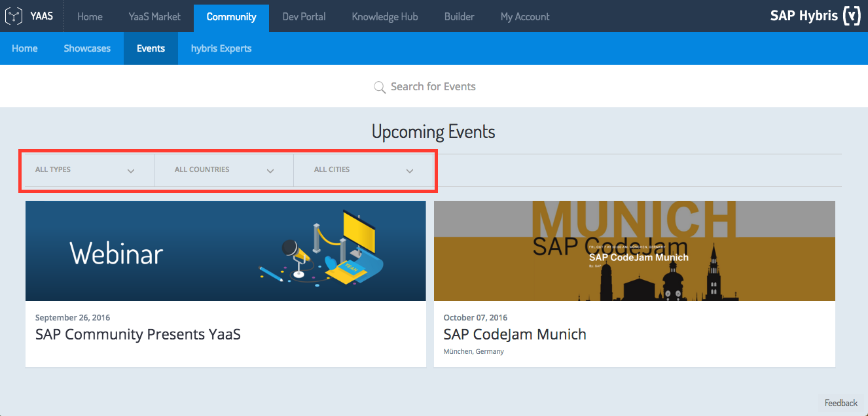Click the October 07, 2016 date
The height and width of the screenshot is (416, 868).
tap(475, 318)
